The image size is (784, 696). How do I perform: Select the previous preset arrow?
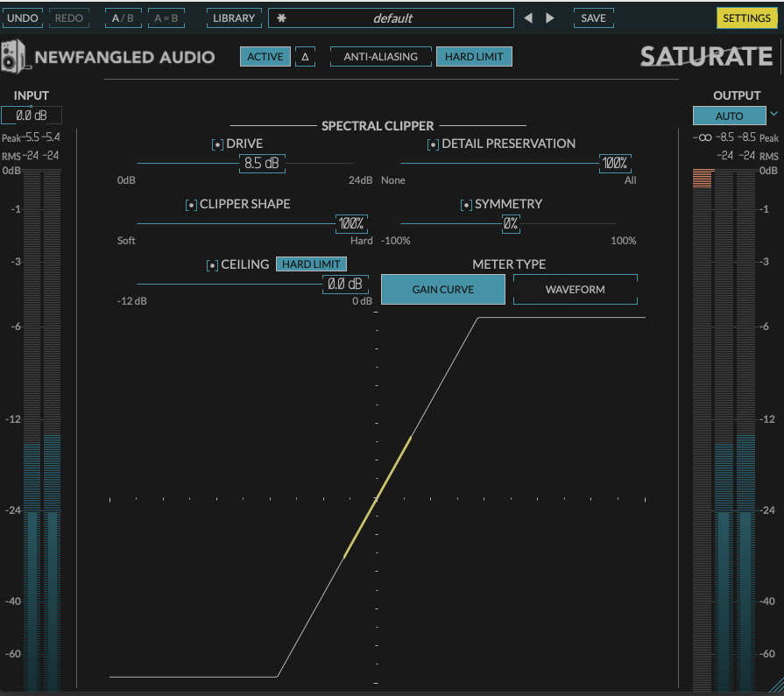(528, 18)
